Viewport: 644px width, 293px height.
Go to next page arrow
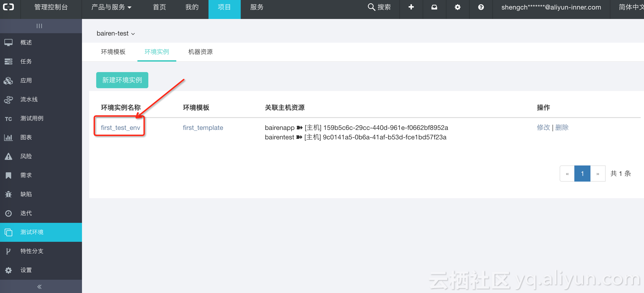point(598,174)
